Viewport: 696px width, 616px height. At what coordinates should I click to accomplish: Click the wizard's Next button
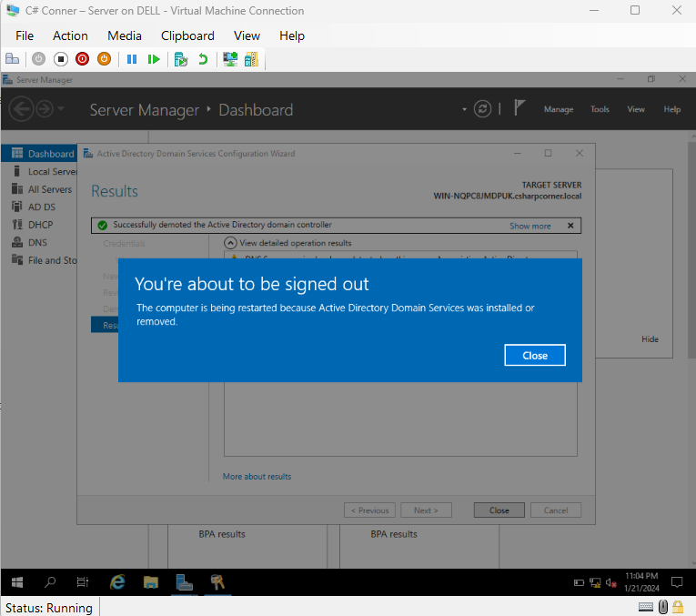[x=426, y=510]
